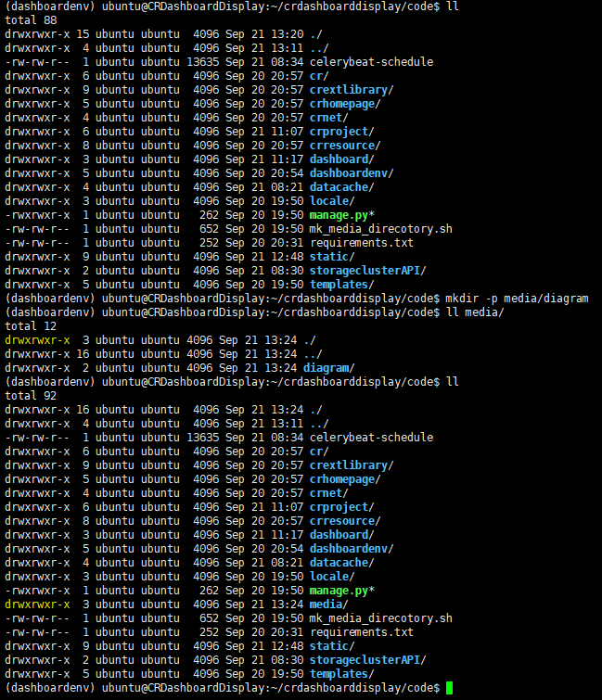Screen dimensions: 602x700
Task: Click 'locale/' in the total 92 listing
Action: (332, 577)
